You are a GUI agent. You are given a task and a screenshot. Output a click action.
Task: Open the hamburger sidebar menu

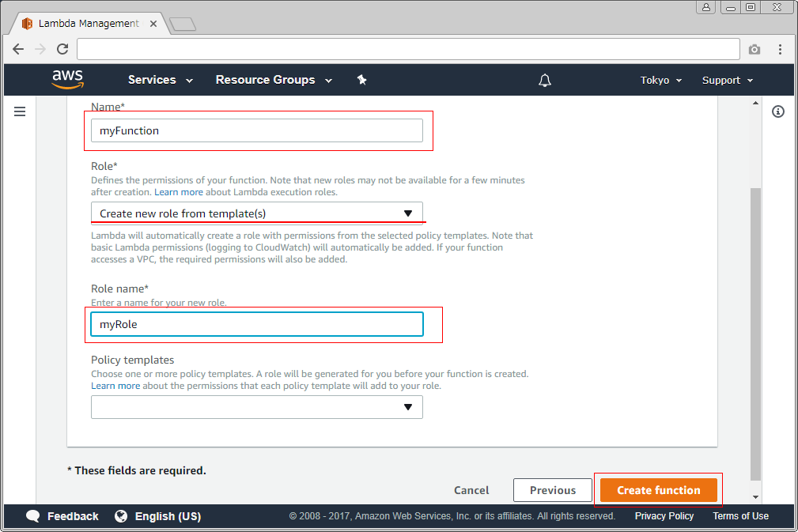click(x=20, y=111)
